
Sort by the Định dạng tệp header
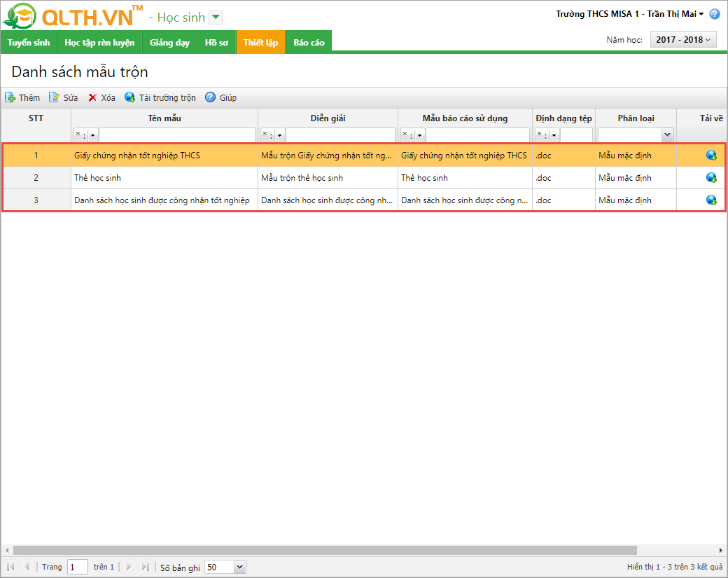pyautogui.click(x=563, y=118)
